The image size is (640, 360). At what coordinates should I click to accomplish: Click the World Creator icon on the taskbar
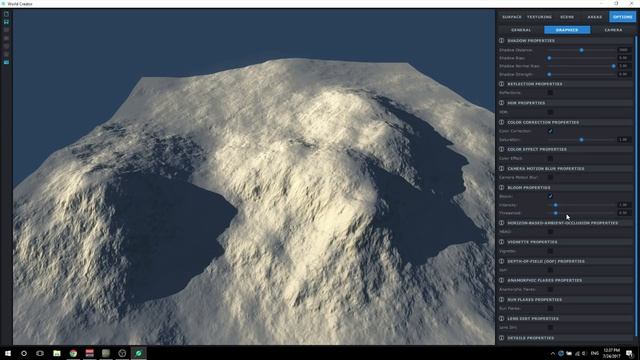(x=138, y=353)
